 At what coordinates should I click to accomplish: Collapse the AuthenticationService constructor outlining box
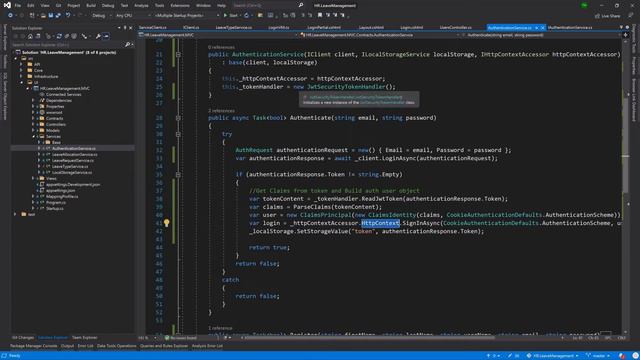[178, 54]
